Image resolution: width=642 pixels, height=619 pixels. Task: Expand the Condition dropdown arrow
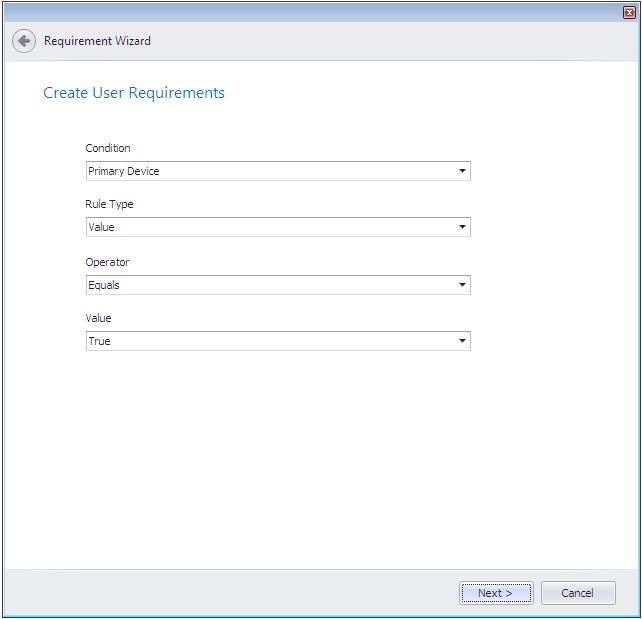[462, 171]
